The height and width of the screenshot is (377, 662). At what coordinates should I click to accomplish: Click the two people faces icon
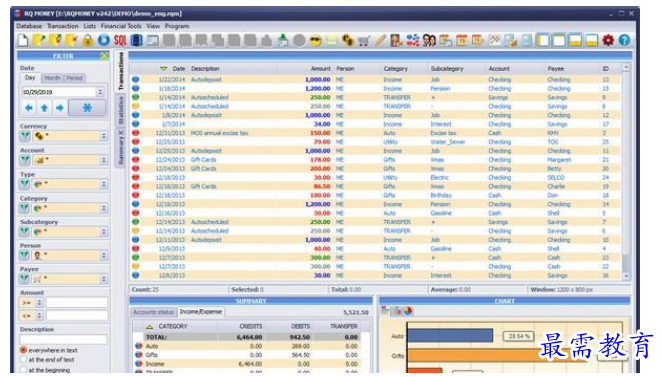429,41
